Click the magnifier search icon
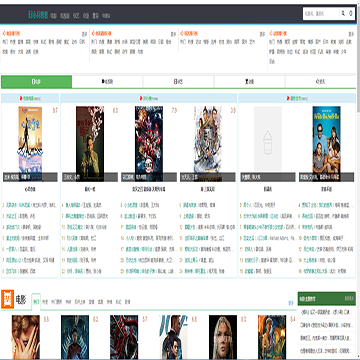The image size is (360, 360). [x=343, y=14]
